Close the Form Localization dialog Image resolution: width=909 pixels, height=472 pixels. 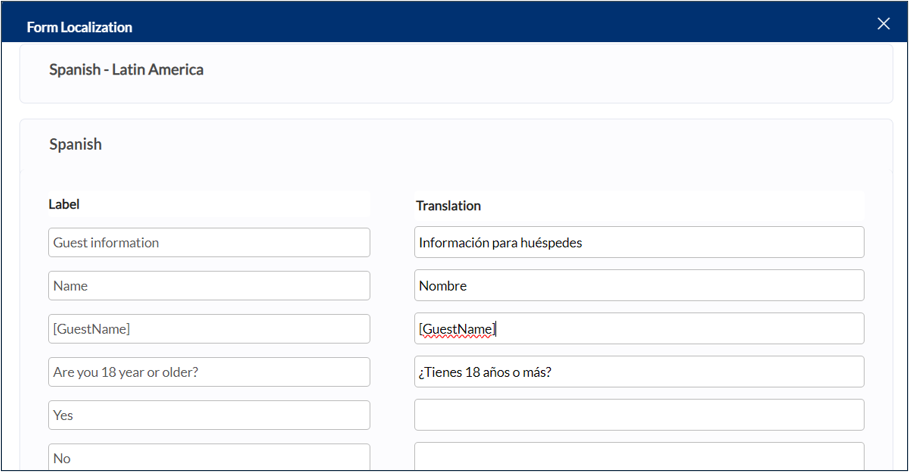(x=883, y=24)
